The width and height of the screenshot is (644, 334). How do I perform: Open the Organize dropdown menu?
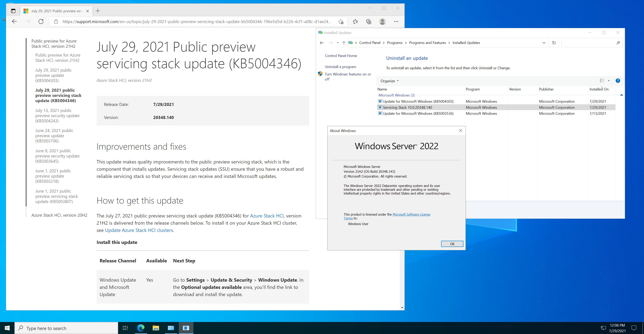click(x=389, y=81)
